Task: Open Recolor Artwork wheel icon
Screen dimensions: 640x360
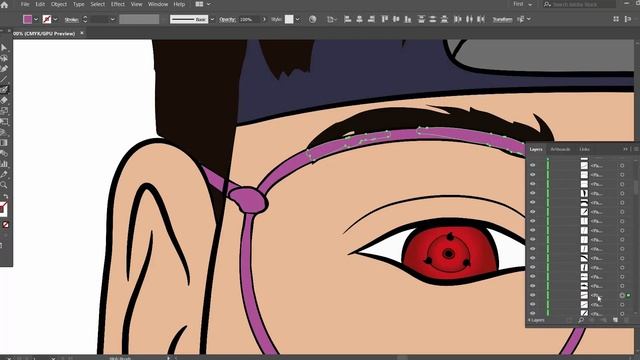Action: tap(312, 19)
